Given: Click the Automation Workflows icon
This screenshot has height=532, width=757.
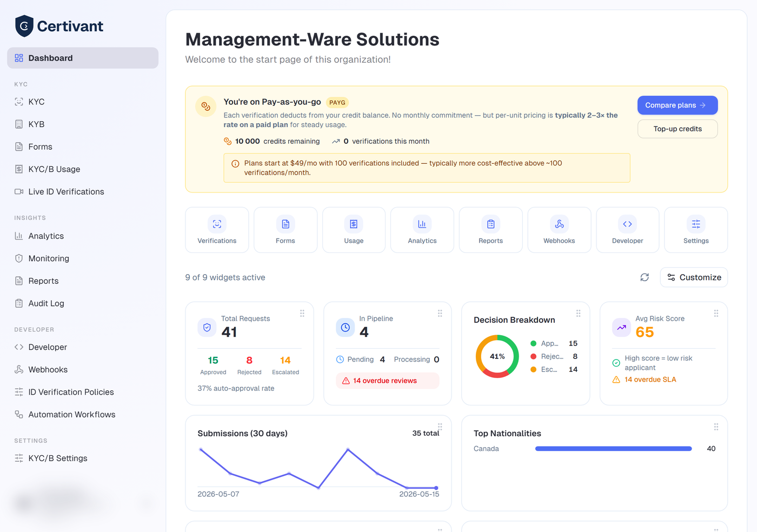Looking at the screenshot, I should (19, 415).
